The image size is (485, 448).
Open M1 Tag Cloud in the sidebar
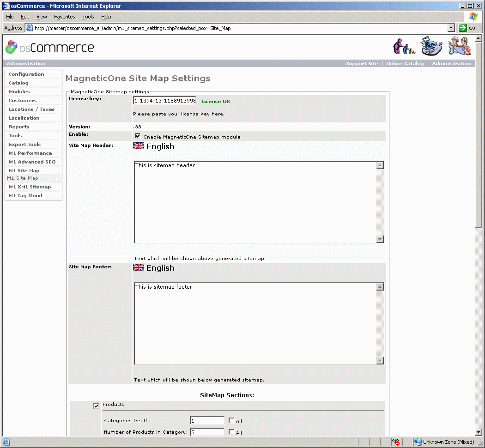coord(25,195)
